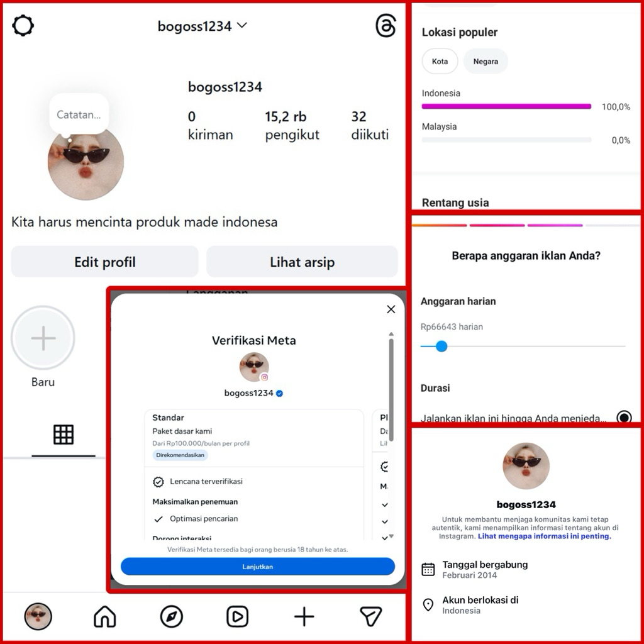This screenshot has height=644, width=644.
Task: Click the Lihat arsip button
Action: tap(302, 262)
